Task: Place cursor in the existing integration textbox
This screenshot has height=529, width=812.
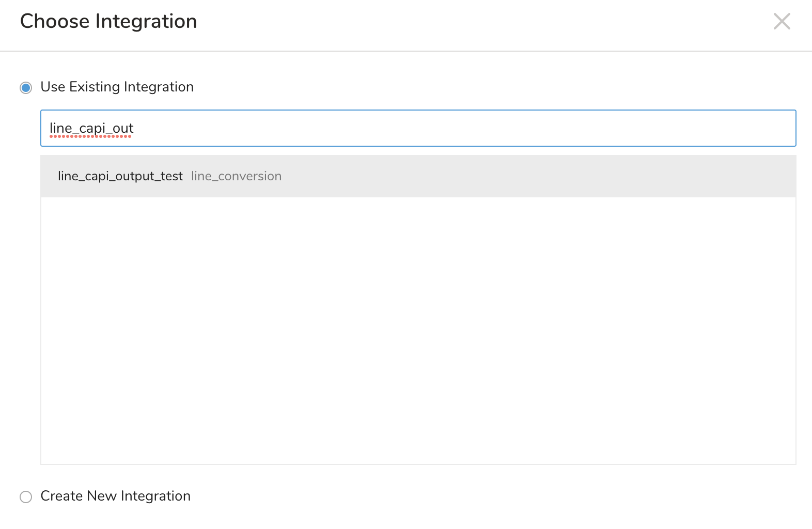Action: (362, 128)
